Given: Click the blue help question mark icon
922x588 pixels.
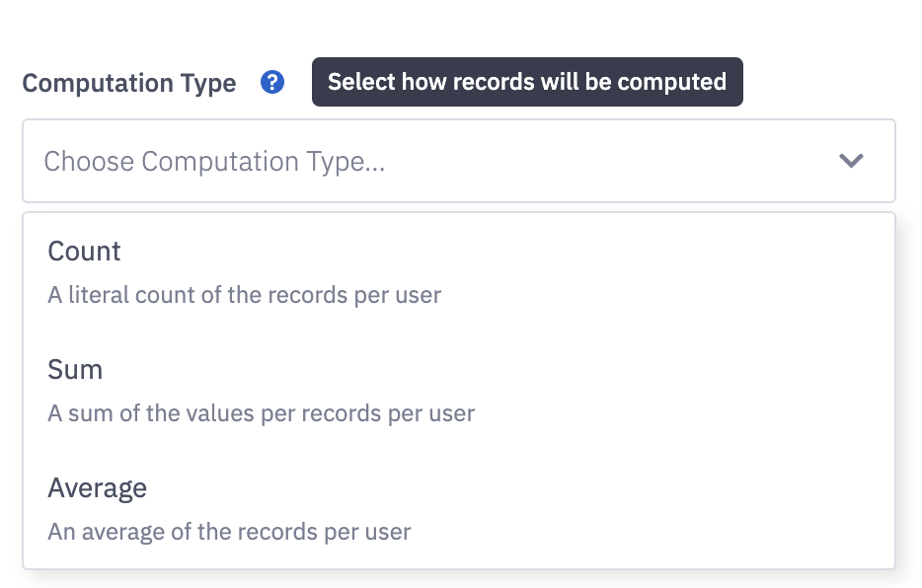Looking at the screenshot, I should (272, 83).
